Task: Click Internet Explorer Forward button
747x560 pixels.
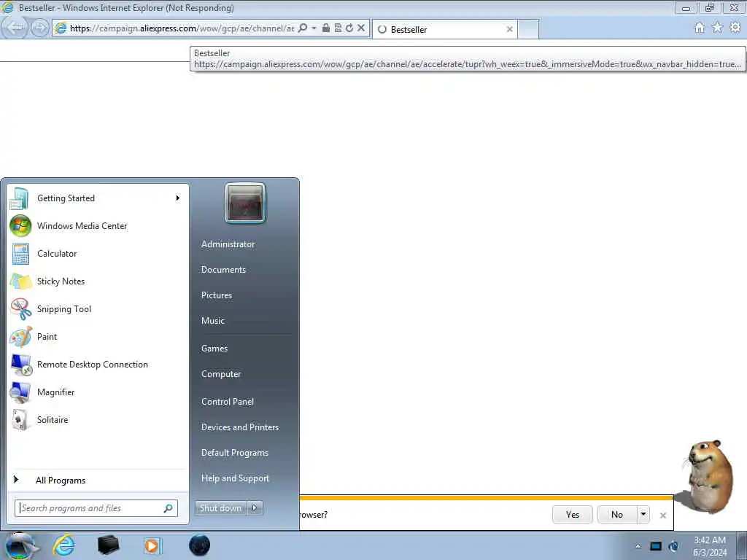Action: click(x=40, y=28)
